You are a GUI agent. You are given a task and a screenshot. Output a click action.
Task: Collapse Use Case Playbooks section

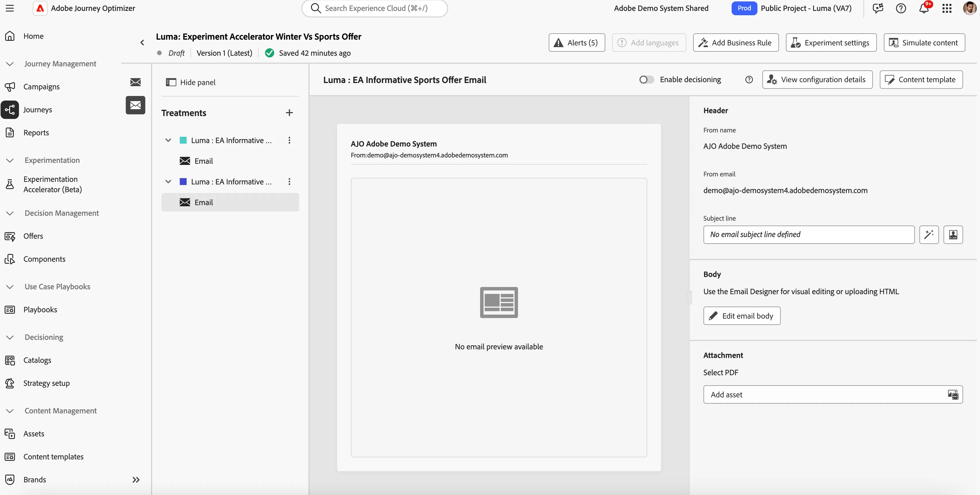coord(10,287)
